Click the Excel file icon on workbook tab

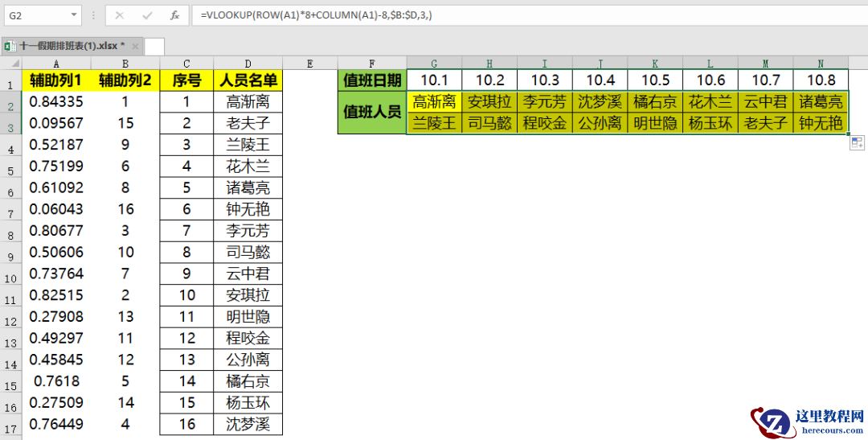pos(10,46)
